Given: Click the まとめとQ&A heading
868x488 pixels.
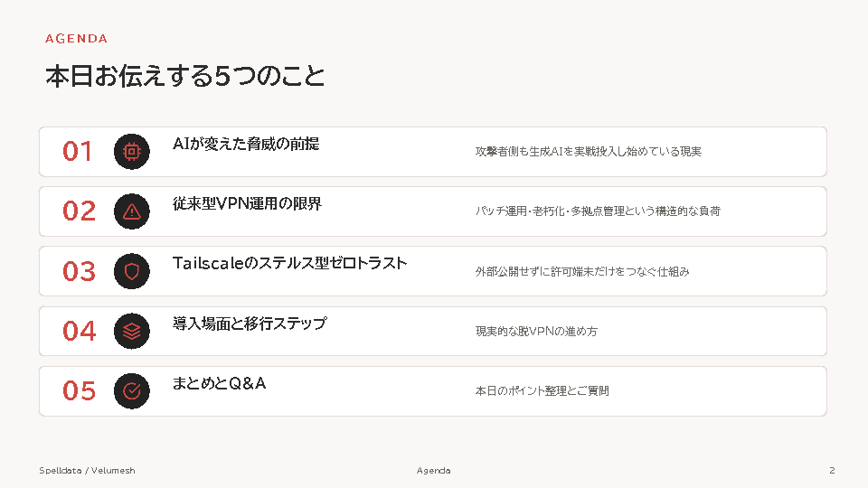Looking at the screenshot, I should (x=219, y=383).
